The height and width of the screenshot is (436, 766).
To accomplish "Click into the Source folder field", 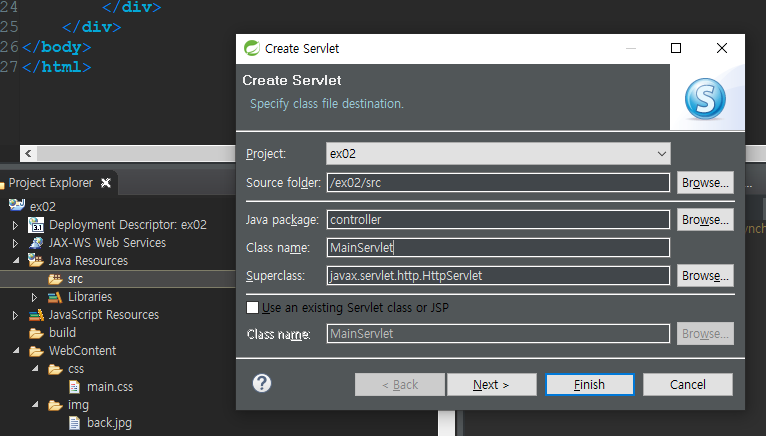I will (x=498, y=183).
